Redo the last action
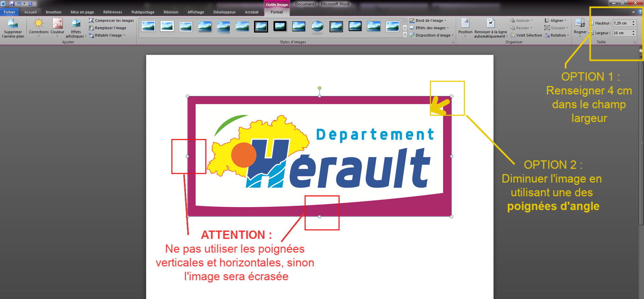This screenshot has height=299, width=644. click(x=30, y=4)
